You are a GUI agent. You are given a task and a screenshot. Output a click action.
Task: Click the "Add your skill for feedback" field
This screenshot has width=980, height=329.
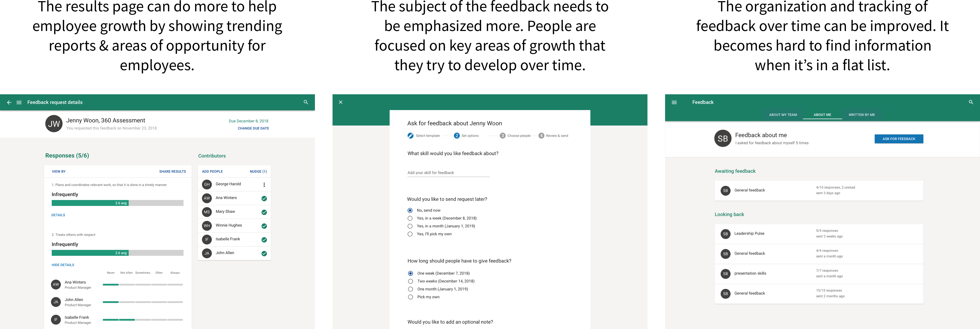pyautogui.click(x=449, y=173)
